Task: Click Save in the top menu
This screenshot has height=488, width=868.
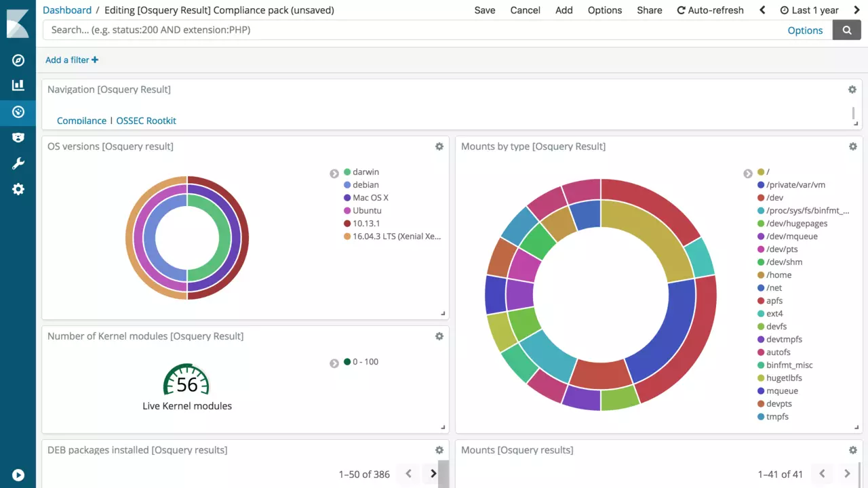Action: click(x=485, y=10)
